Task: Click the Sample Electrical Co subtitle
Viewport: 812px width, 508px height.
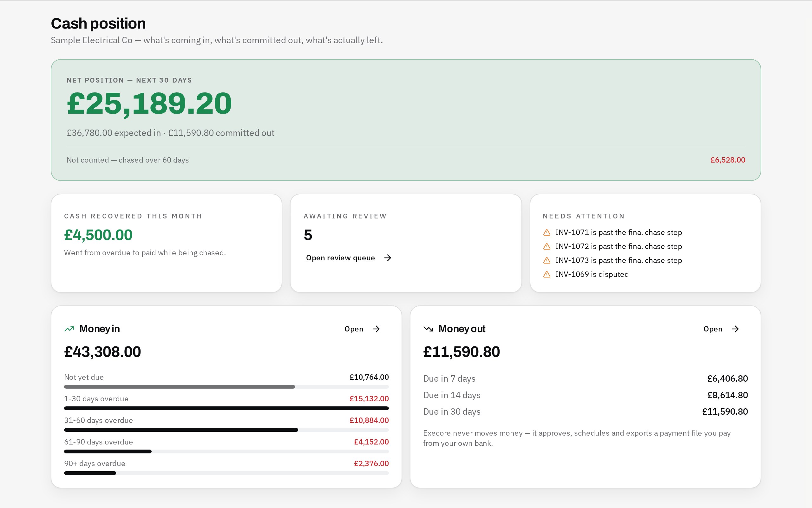Action: coord(217,40)
